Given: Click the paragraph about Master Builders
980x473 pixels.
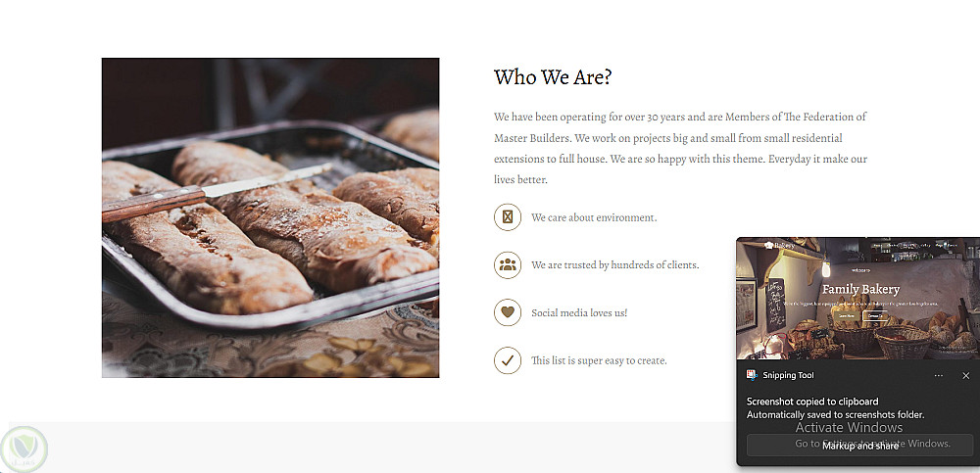Looking at the screenshot, I should [x=680, y=148].
